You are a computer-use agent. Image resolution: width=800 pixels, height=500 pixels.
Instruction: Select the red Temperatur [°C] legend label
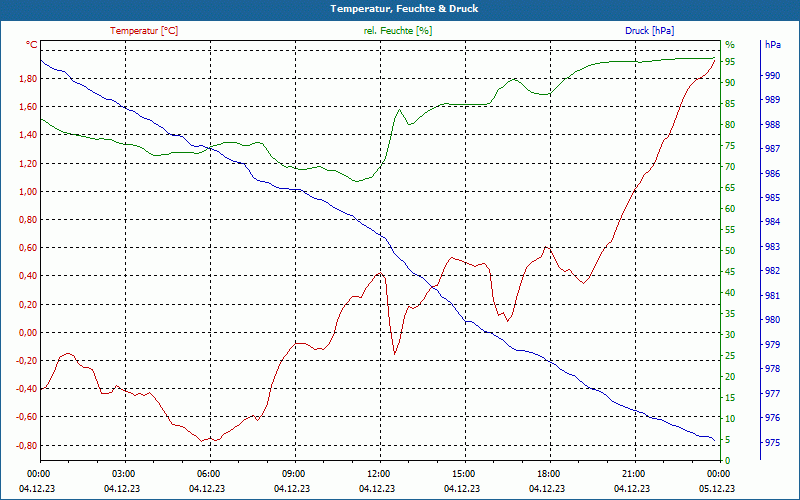[x=144, y=31]
